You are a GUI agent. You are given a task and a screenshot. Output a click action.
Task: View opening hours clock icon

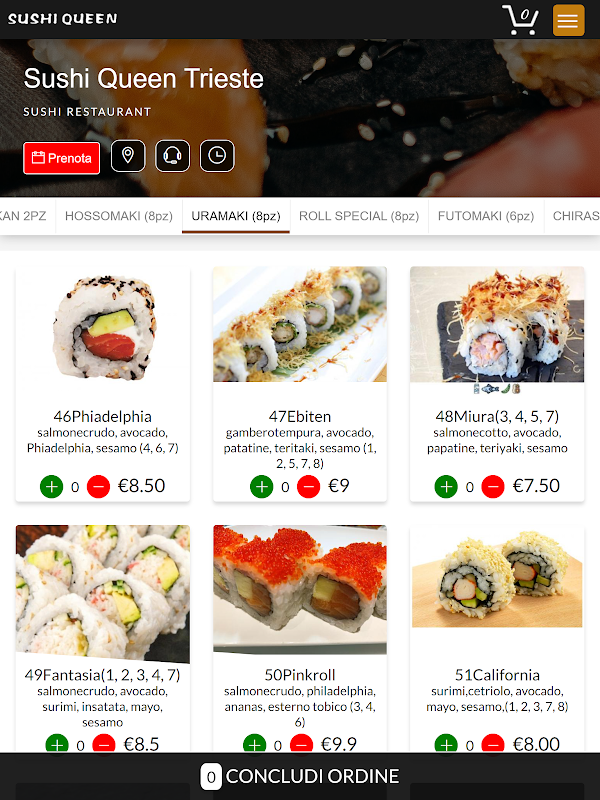217,156
